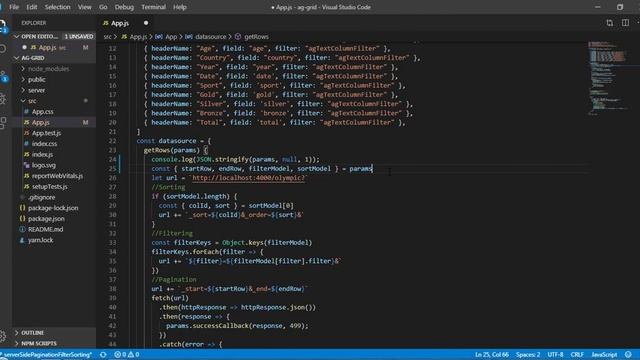This screenshot has width=640, height=360.
Task: Click the unsaved dot on App.js tab
Action: [x=146, y=23]
